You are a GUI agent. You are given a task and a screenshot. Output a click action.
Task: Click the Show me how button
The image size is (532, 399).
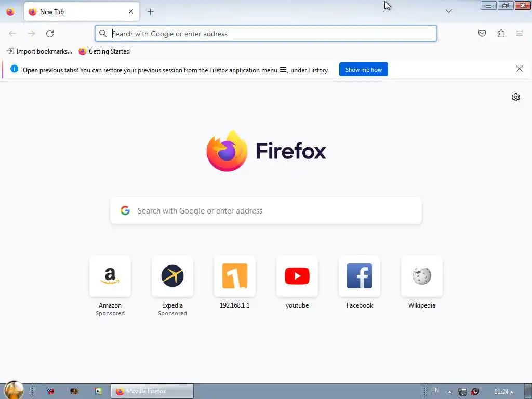click(363, 70)
